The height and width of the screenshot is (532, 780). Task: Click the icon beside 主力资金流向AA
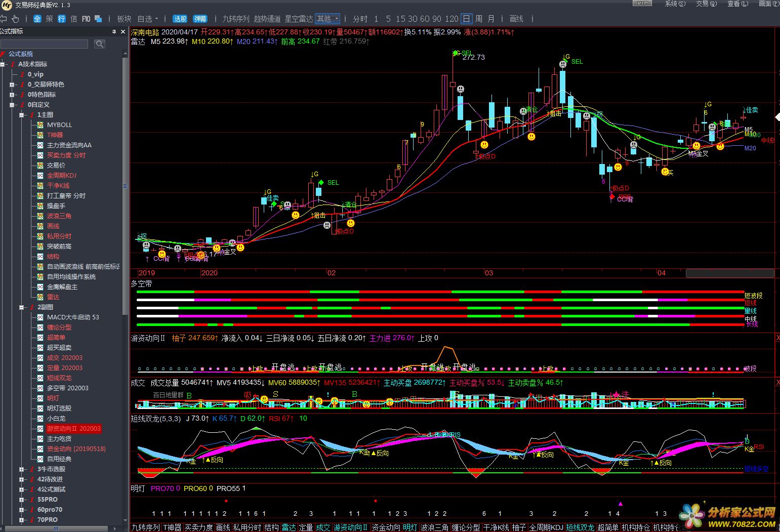pyautogui.click(x=40, y=145)
